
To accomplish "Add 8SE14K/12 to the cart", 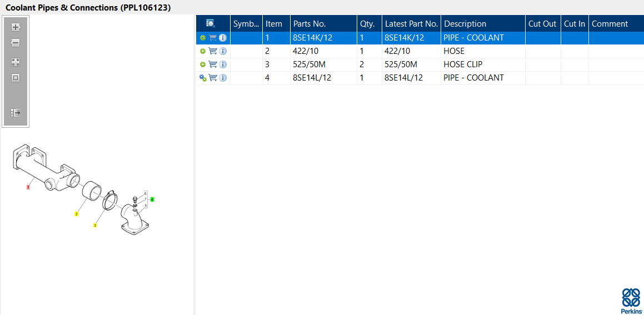I will (213, 38).
